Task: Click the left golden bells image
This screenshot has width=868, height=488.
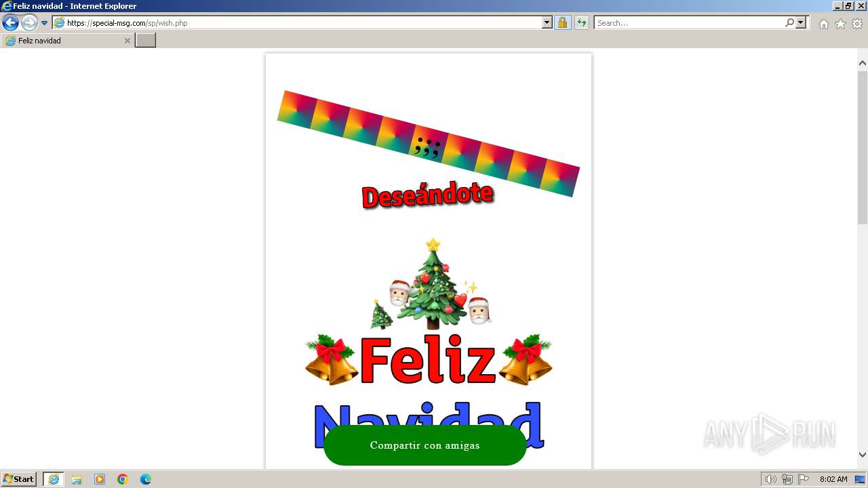Action: (x=332, y=360)
